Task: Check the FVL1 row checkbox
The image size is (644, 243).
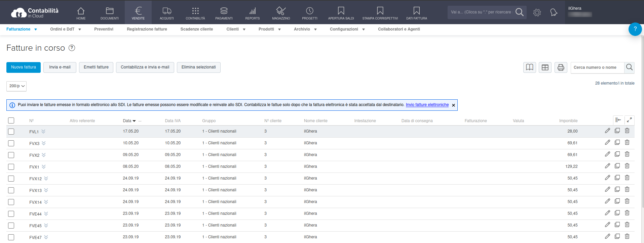Action: (11, 132)
